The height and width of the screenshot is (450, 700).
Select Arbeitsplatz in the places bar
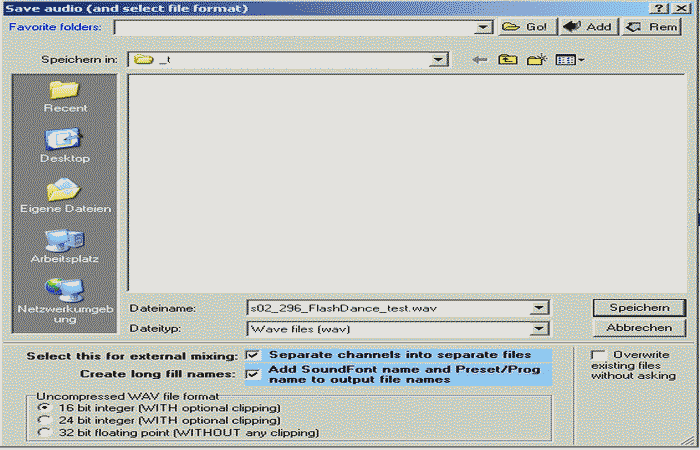pyautogui.click(x=65, y=245)
